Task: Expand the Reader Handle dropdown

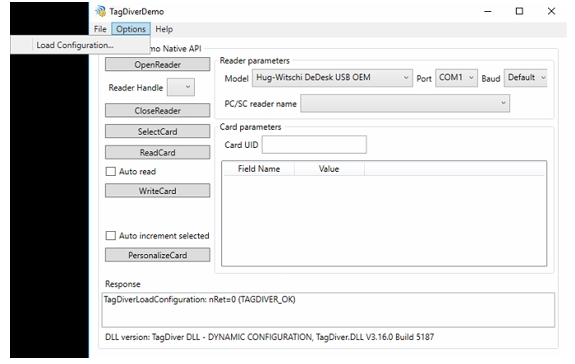Action: [x=181, y=87]
